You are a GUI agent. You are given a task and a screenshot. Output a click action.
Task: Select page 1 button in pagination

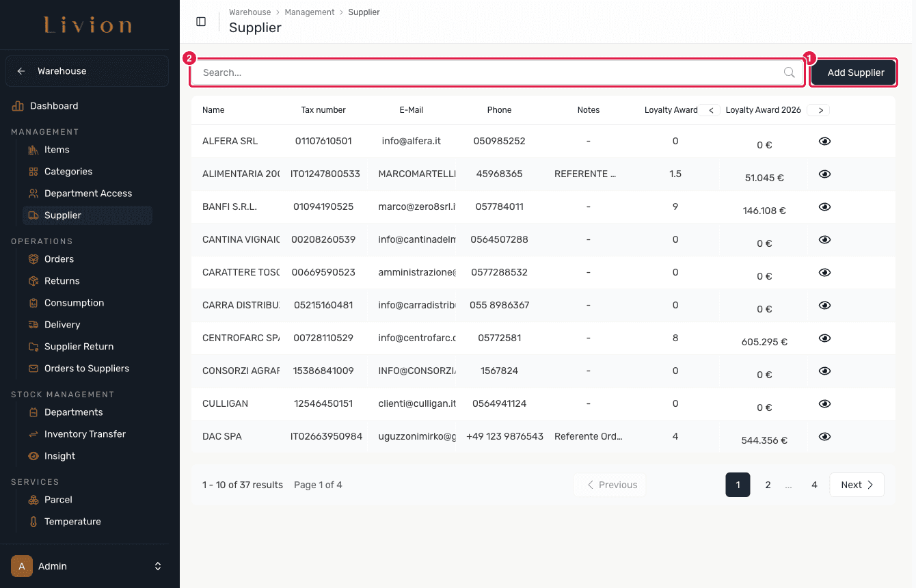click(738, 485)
